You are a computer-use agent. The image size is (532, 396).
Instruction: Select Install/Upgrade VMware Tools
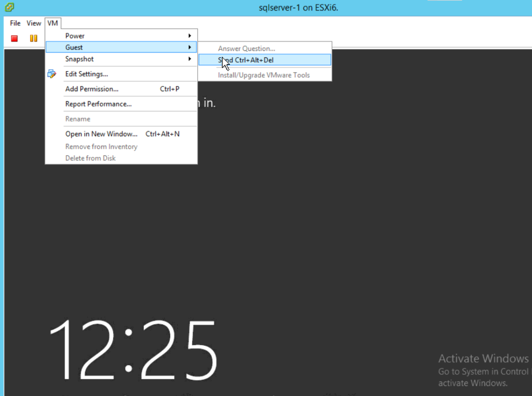point(265,75)
